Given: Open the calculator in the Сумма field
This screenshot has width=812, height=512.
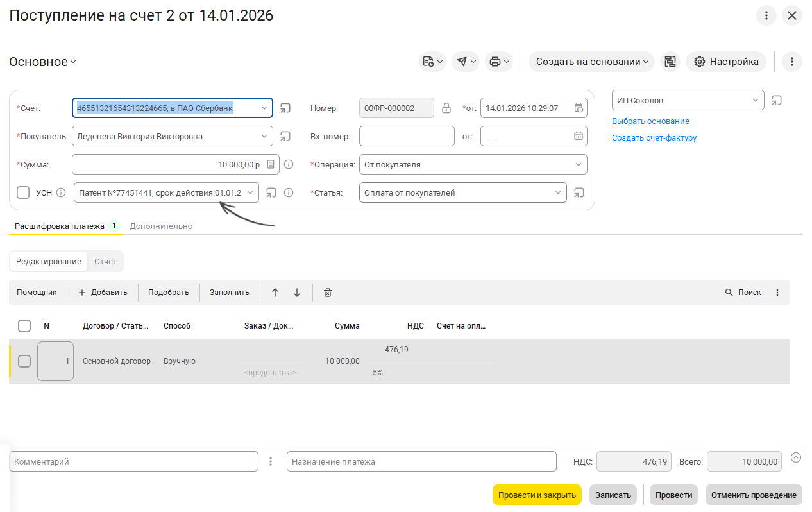Looking at the screenshot, I should [271, 164].
